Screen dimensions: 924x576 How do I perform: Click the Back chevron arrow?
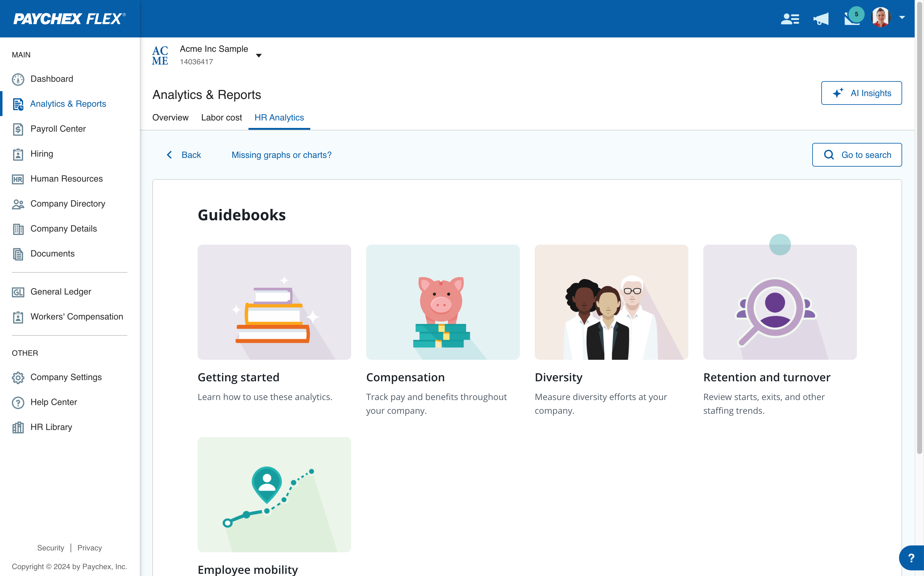pyautogui.click(x=170, y=155)
